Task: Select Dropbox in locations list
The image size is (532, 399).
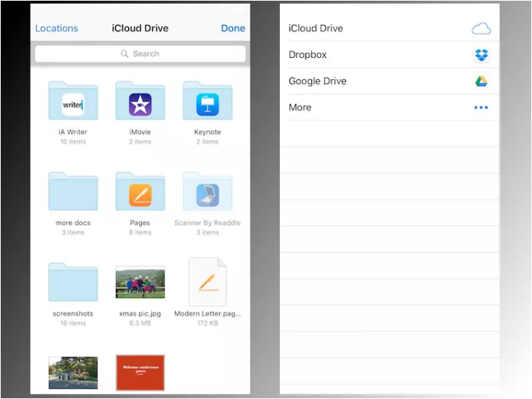Action: coord(390,55)
